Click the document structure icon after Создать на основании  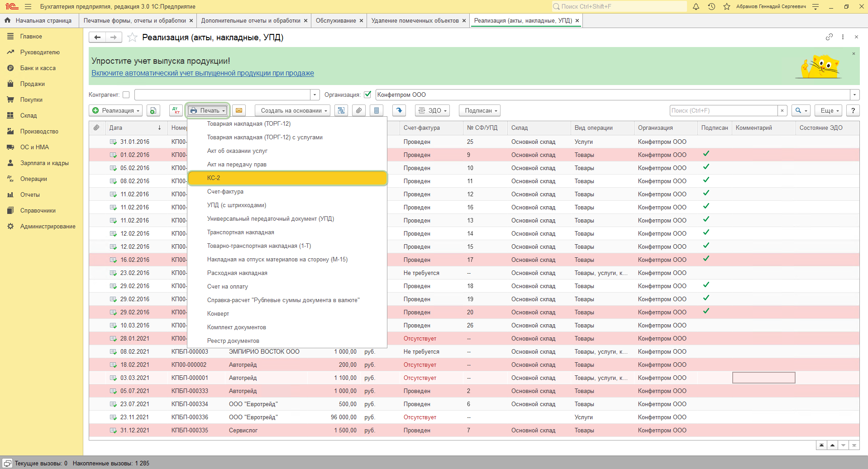tap(341, 111)
